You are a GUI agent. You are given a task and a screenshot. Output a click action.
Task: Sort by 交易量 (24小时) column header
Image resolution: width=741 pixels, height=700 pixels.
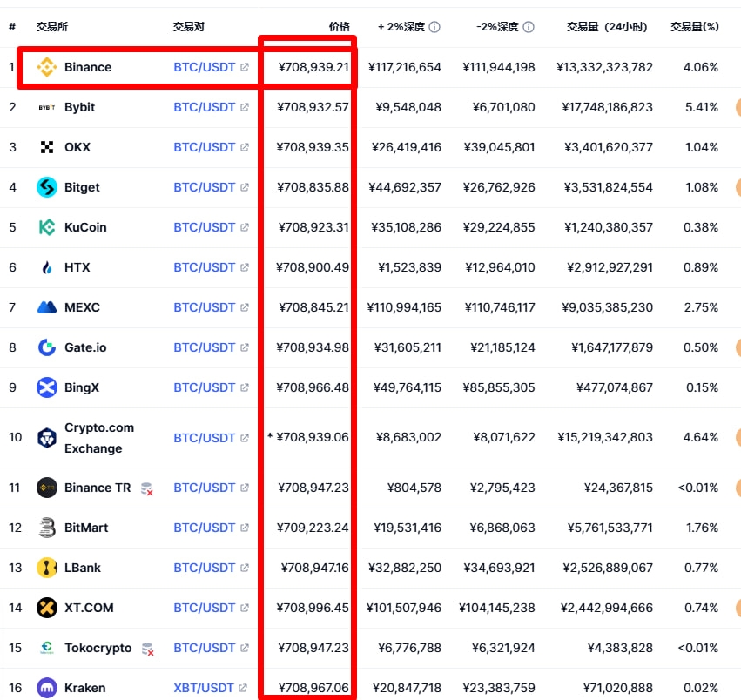pyautogui.click(x=607, y=27)
